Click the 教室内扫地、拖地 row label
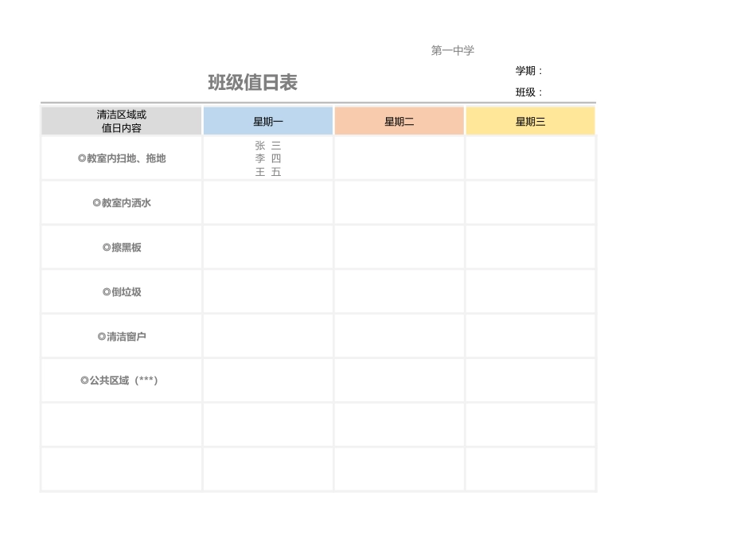The image size is (756, 535). 122,158
